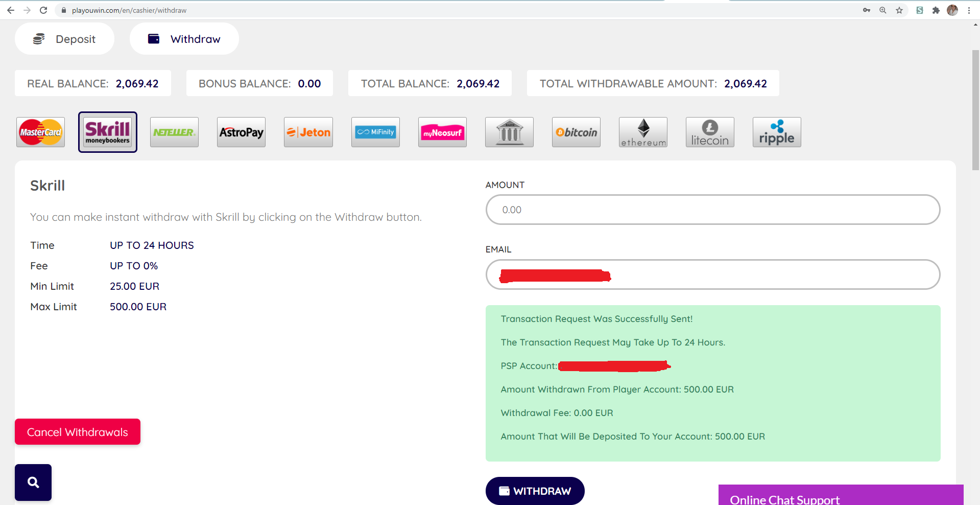Click 'Transaction Request Was Successfully Sent!' message
Viewport: 980px width, 505px height.
point(596,319)
